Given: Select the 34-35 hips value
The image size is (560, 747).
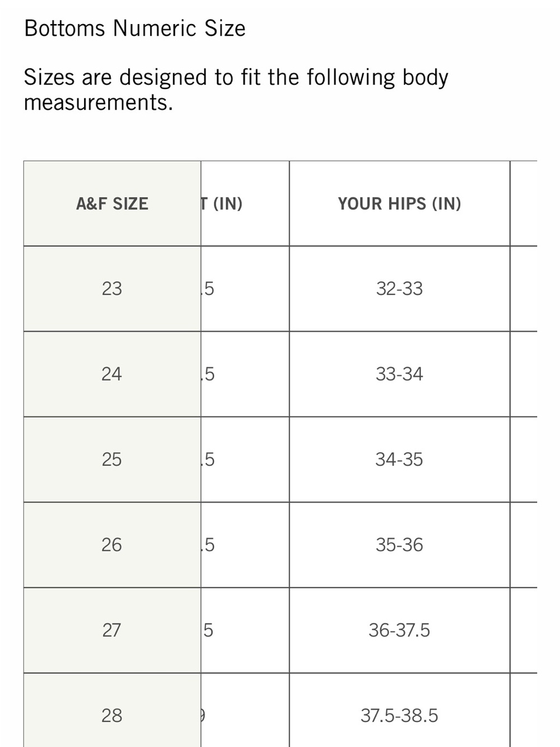Looking at the screenshot, I should 399,460.
